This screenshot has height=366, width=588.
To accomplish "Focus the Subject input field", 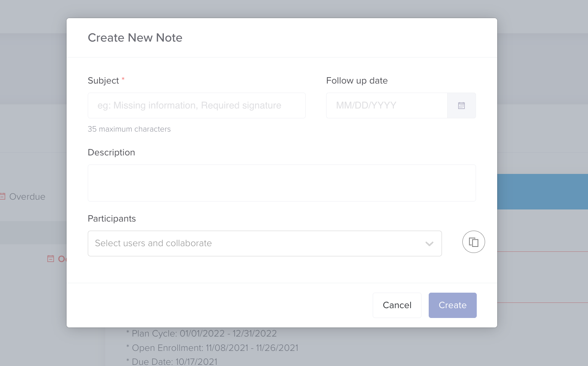I will 196,105.
